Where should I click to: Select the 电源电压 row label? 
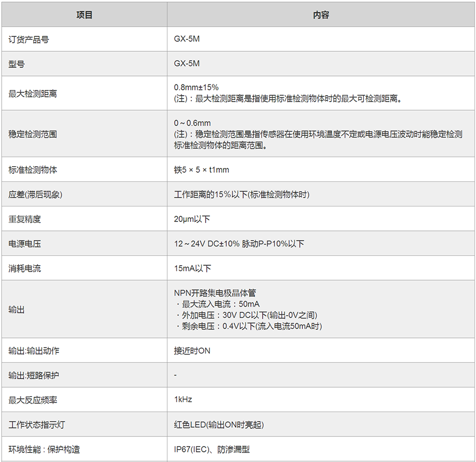click(x=25, y=244)
